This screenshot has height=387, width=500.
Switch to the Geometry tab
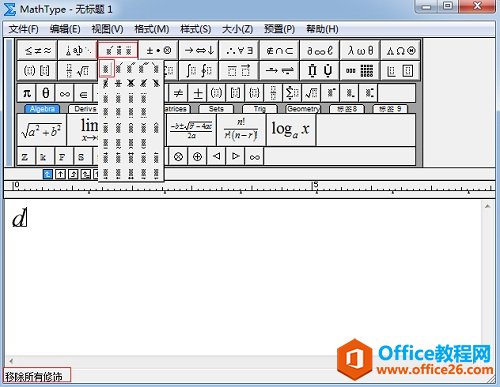tap(303, 109)
